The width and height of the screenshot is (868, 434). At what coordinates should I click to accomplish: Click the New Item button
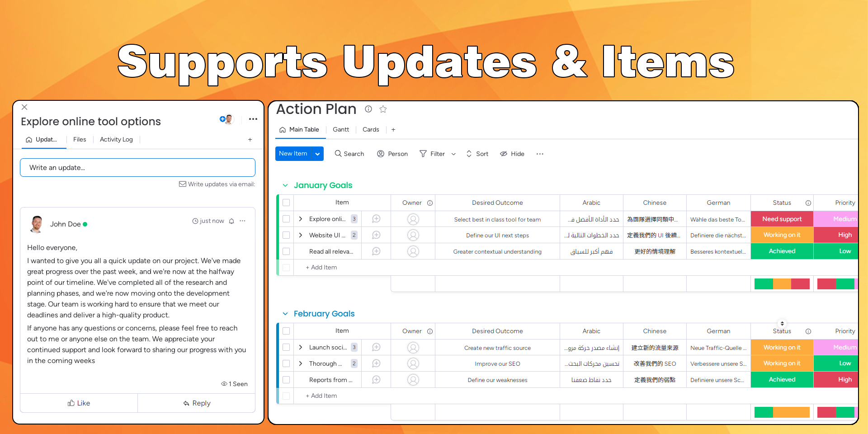tap(293, 154)
